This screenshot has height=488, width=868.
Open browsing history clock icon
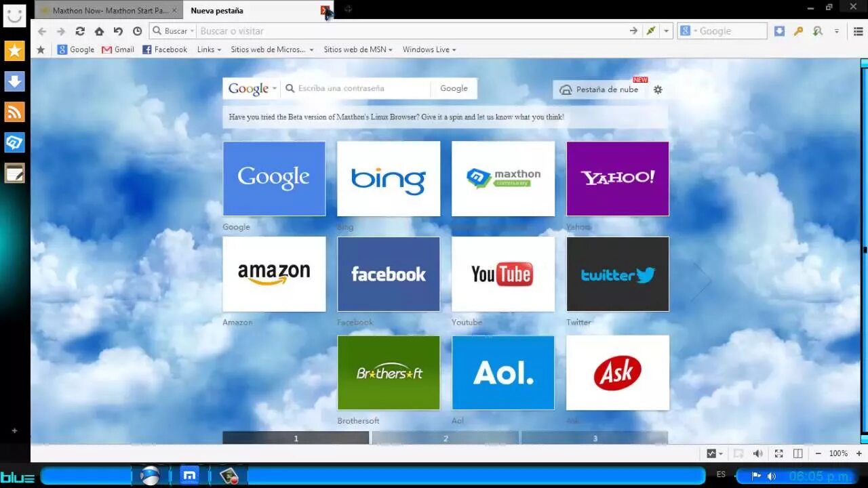[137, 31]
